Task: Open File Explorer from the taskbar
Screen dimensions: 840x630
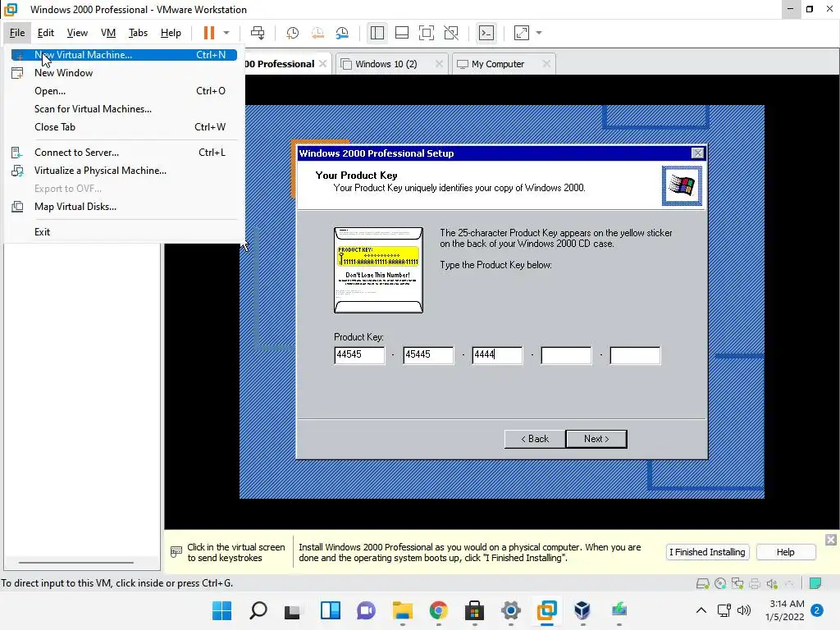Action: point(402,610)
